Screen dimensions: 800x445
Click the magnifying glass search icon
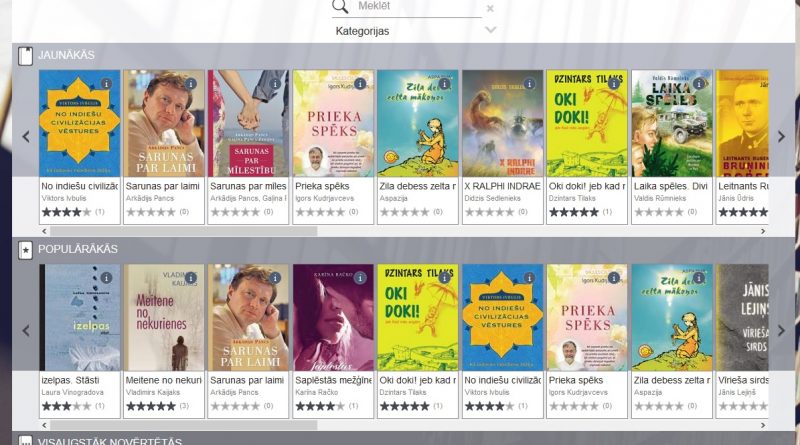[x=340, y=6]
